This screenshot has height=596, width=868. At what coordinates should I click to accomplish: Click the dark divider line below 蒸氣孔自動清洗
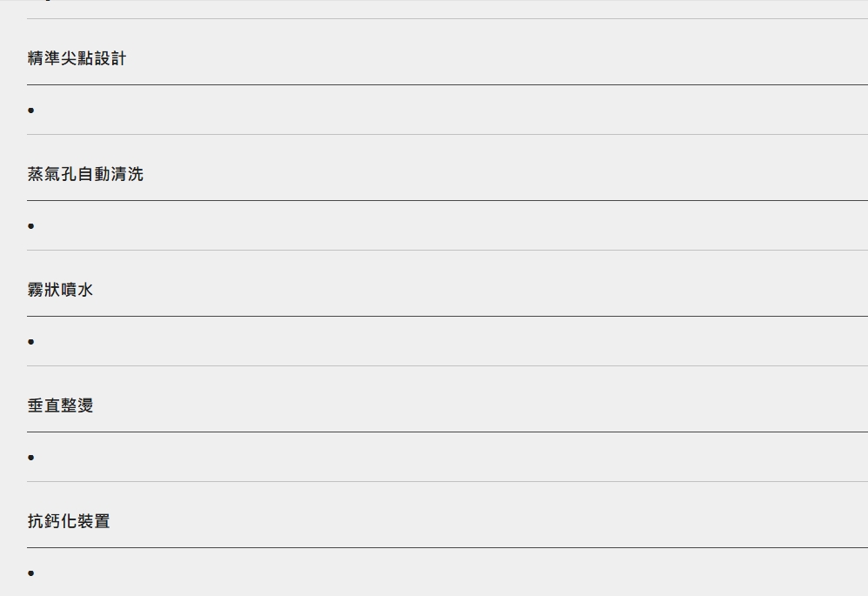click(x=447, y=200)
